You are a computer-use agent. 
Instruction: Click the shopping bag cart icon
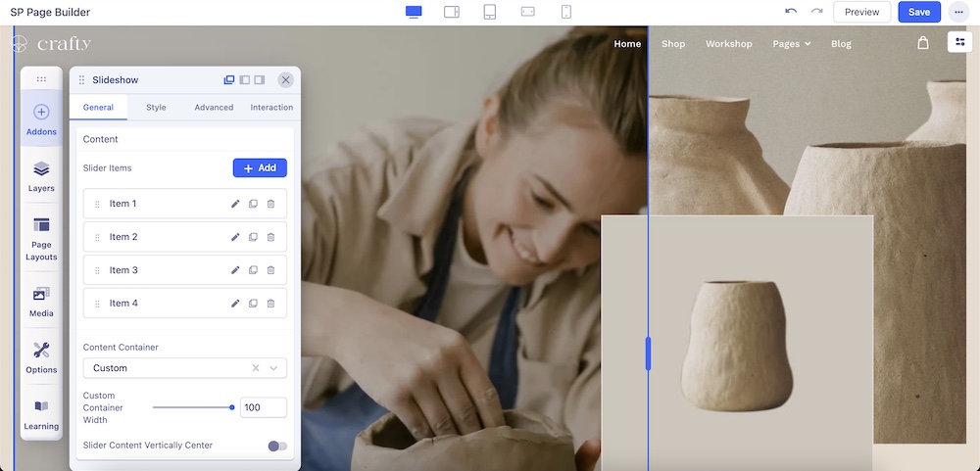click(x=923, y=43)
